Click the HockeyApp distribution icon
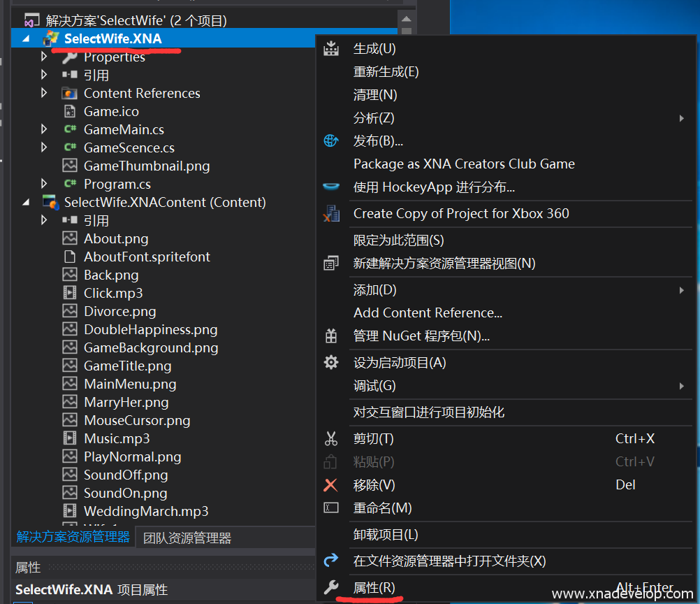The width and height of the screenshot is (700, 604). click(331, 187)
